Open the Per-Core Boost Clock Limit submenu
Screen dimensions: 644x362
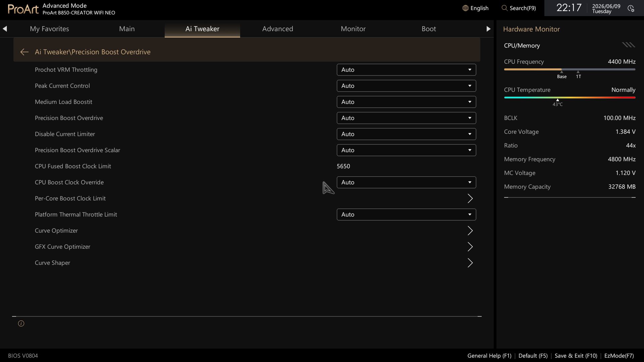(470, 198)
